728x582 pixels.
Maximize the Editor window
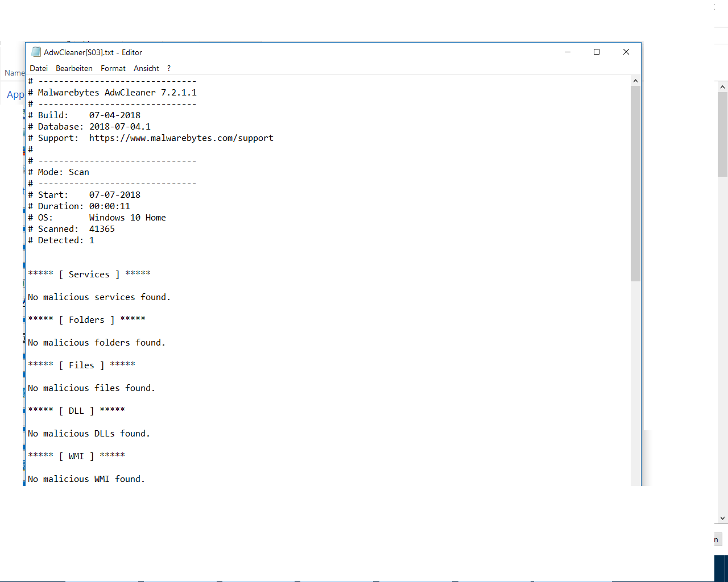click(x=597, y=52)
